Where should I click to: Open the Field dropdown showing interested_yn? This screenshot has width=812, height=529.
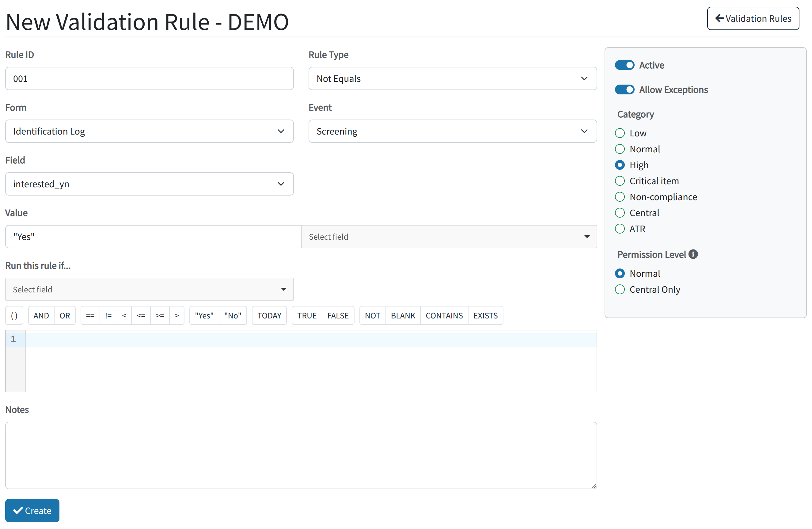click(x=149, y=184)
